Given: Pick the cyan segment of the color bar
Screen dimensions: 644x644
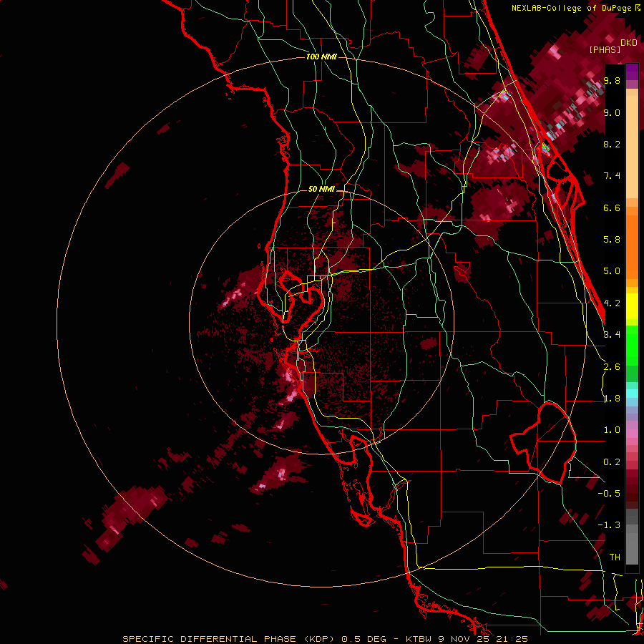Looking at the screenshot, I should point(632,393).
